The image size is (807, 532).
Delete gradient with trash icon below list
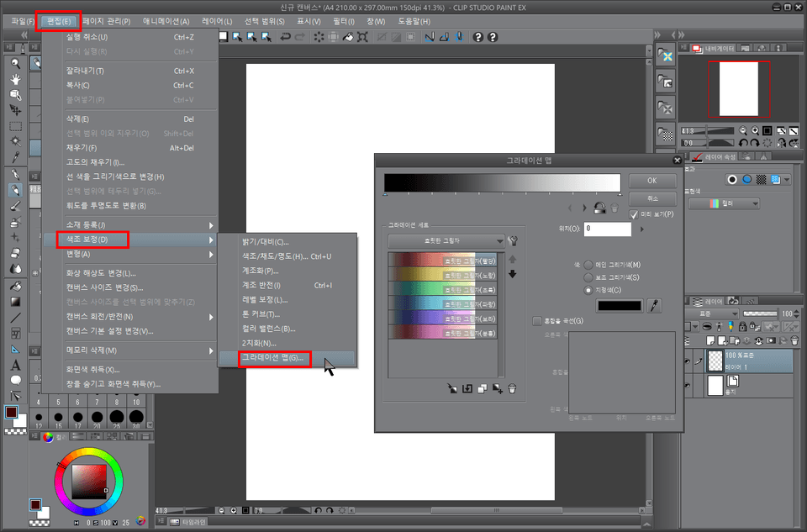coord(512,389)
